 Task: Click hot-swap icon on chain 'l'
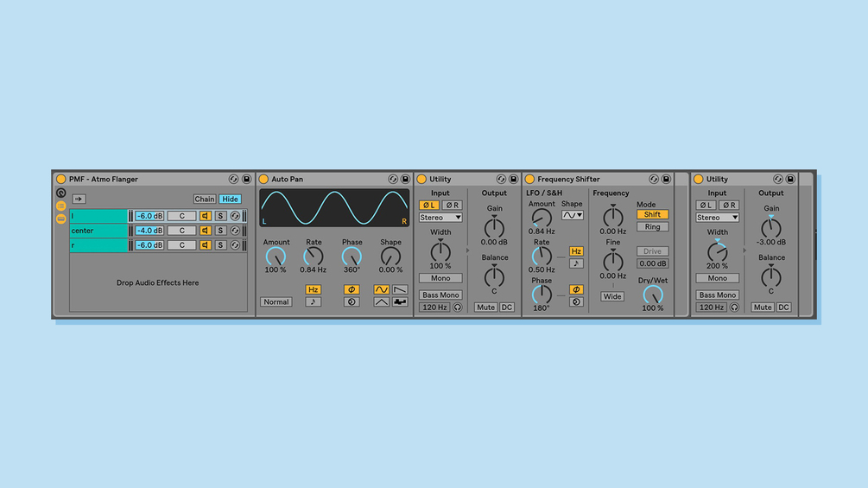click(235, 216)
